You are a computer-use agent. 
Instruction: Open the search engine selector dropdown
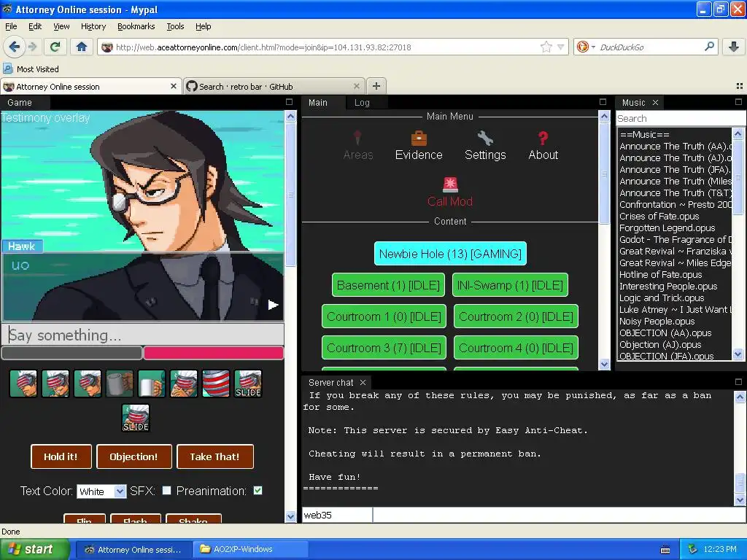pyautogui.click(x=586, y=47)
